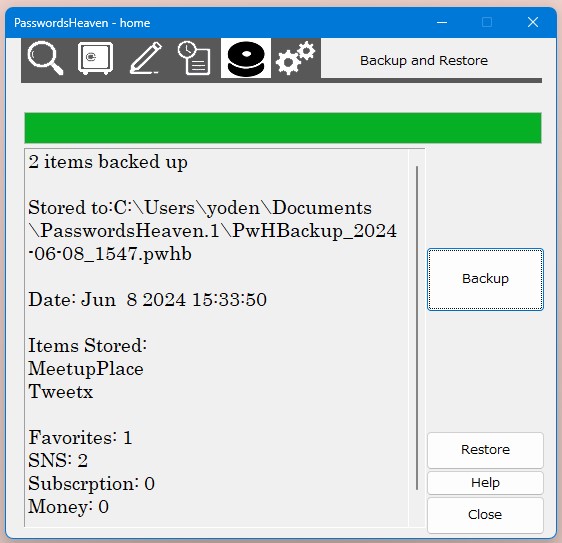562x543 pixels.
Task: Open the magnifying glass search icon
Action: point(46,58)
